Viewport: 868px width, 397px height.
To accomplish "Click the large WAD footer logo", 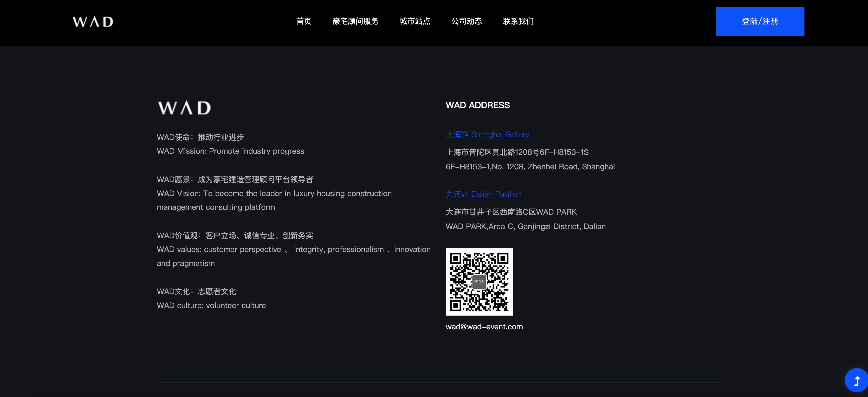I will [x=184, y=108].
